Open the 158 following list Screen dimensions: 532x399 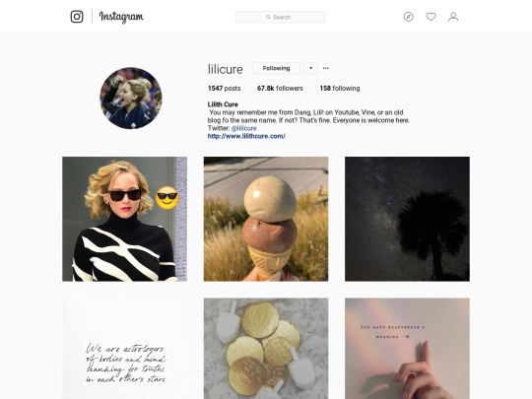[x=340, y=89]
